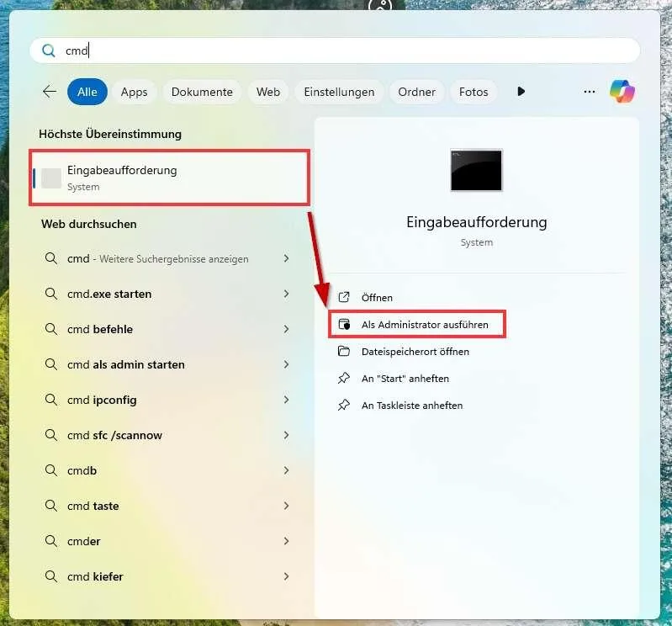
Task: Click the Dateispeicherort öffnen folder icon
Action: tap(343, 352)
